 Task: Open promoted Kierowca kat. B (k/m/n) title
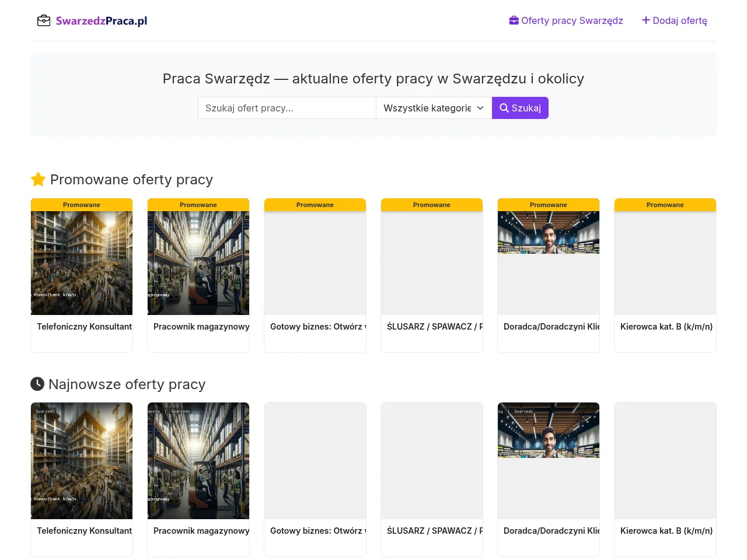(x=666, y=327)
